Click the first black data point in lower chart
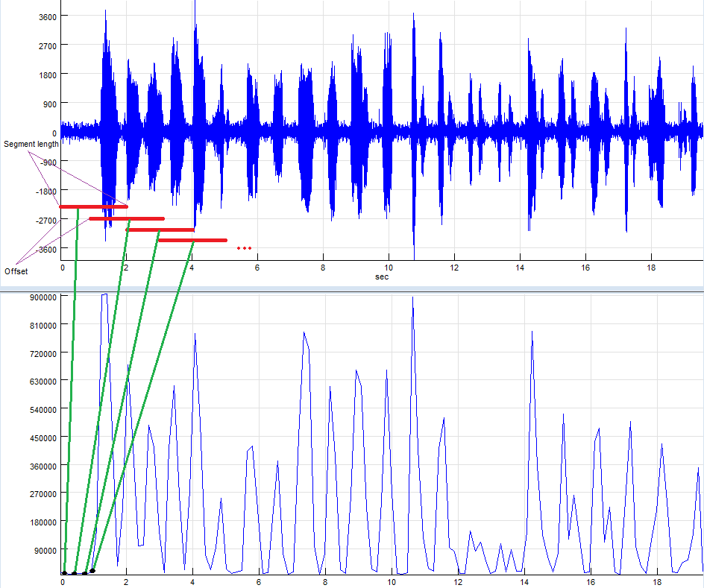 65,574
